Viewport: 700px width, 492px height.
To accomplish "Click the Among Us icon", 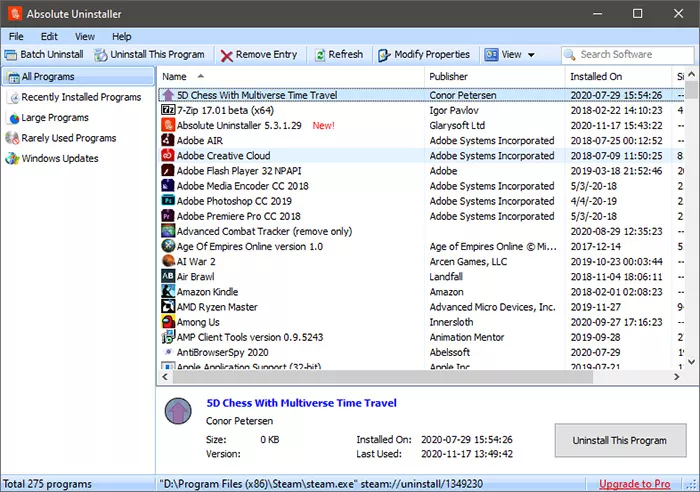I will (x=168, y=322).
